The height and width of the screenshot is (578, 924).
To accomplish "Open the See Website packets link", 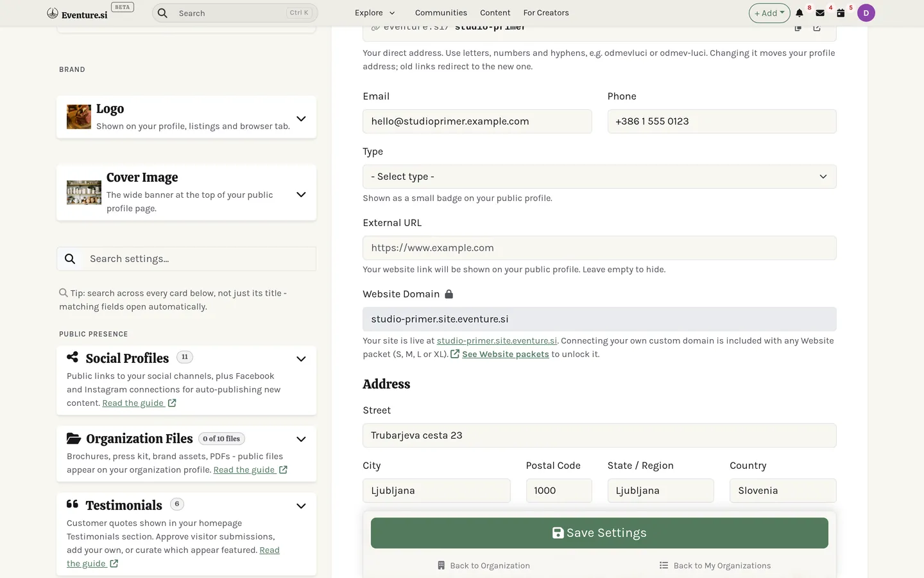I will point(506,355).
